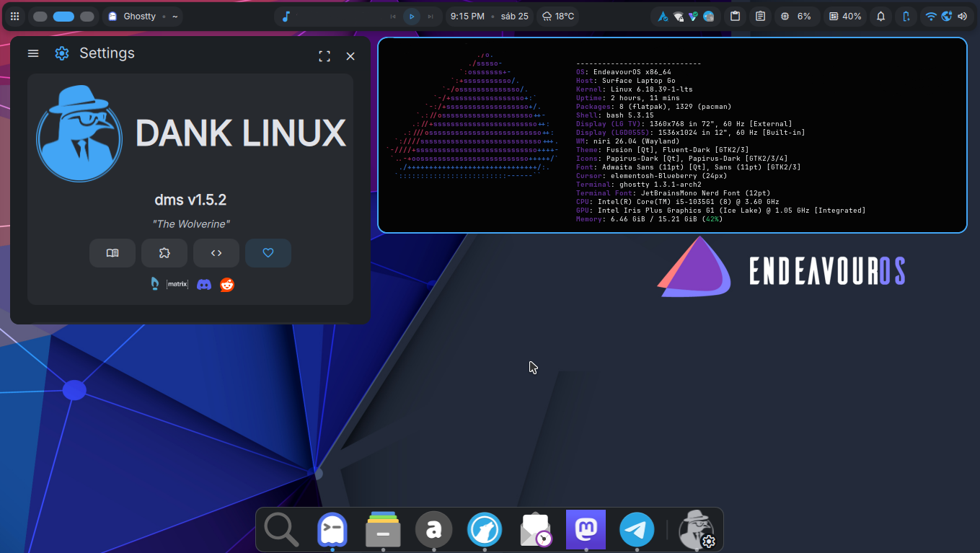The width and height of the screenshot is (980, 553).
Task: Click the battery charging indicator icon
Action: (x=906, y=16)
